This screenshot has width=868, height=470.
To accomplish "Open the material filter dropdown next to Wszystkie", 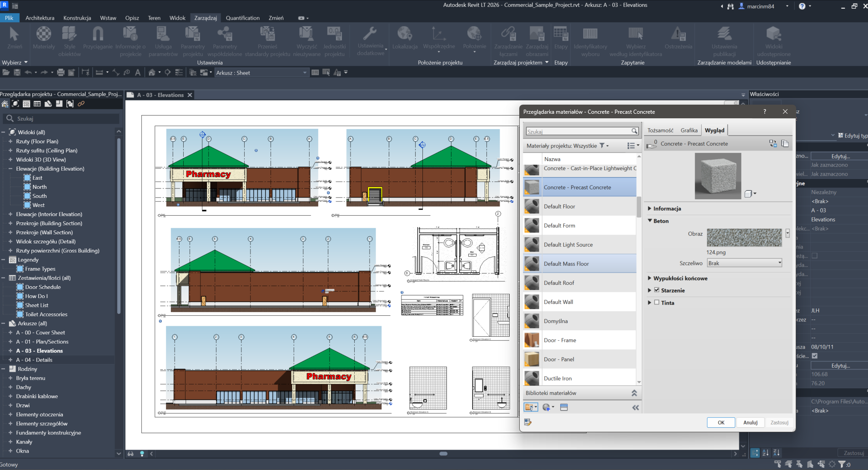I will (x=604, y=146).
